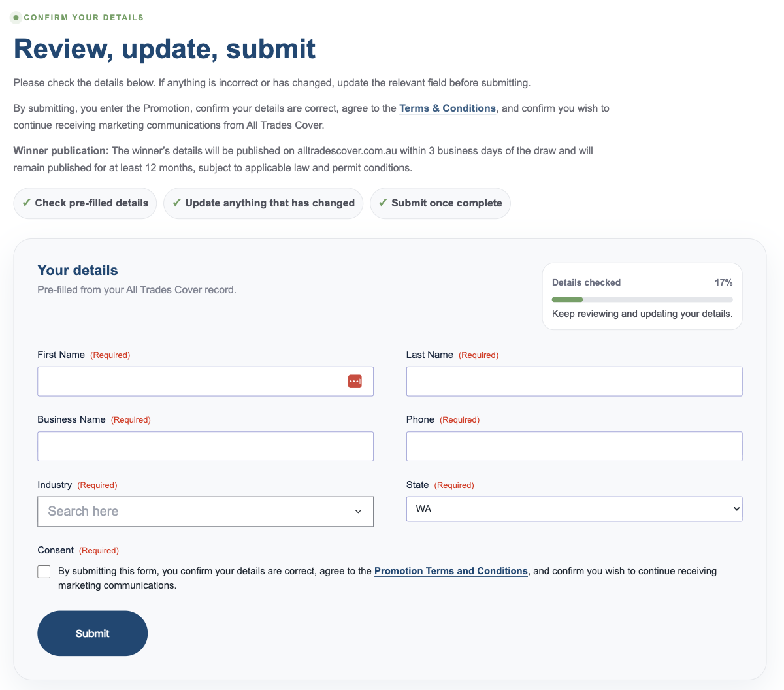Image resolution: width=784 pixels, height=690 pixels.
Task: Click the Details checked progress bar
Action: 642,299
